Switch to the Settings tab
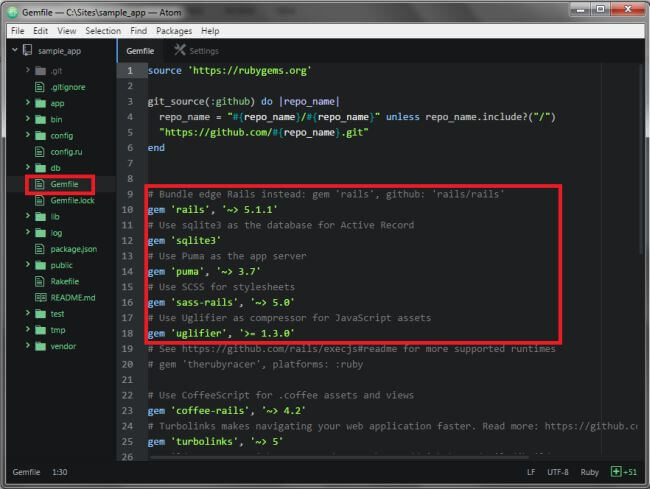The image size is (650, 489). (x=197, y=51)
